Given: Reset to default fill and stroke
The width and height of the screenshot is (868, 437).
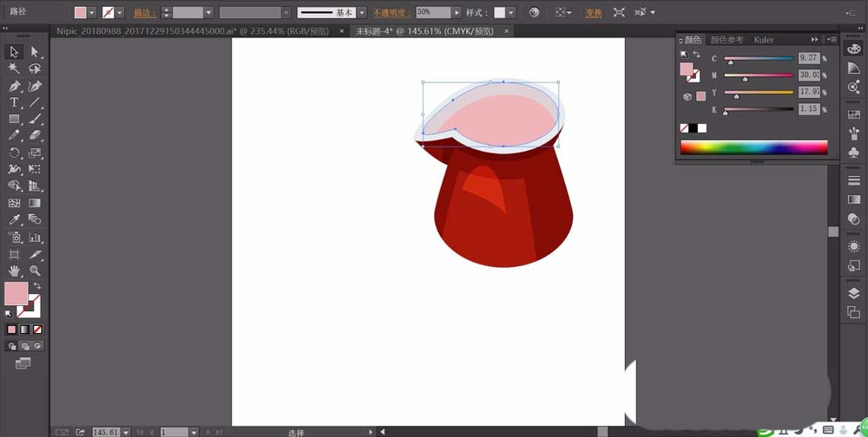Looking at the screenshot, I should [x=8, y=313].
